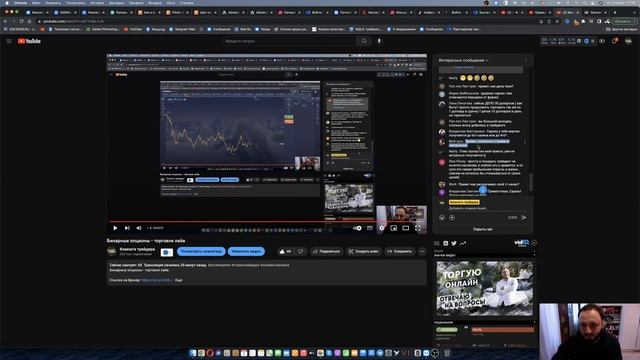Open the options menu on the highlighted chat message
The height and width of the screenshot is (360, 640).
tap(525, 142)
